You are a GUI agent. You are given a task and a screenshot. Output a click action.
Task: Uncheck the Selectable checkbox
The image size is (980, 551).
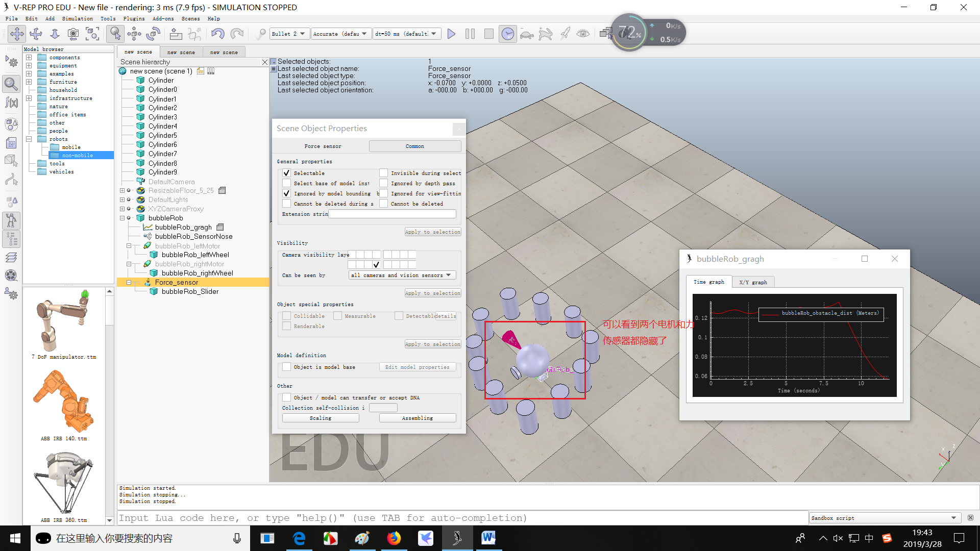tap(287, 173)
